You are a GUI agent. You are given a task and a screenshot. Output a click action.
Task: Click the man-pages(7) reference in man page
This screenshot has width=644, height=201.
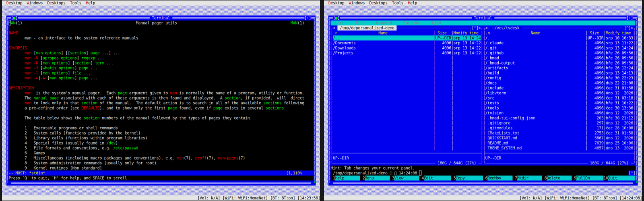click(x=231, y=158)
